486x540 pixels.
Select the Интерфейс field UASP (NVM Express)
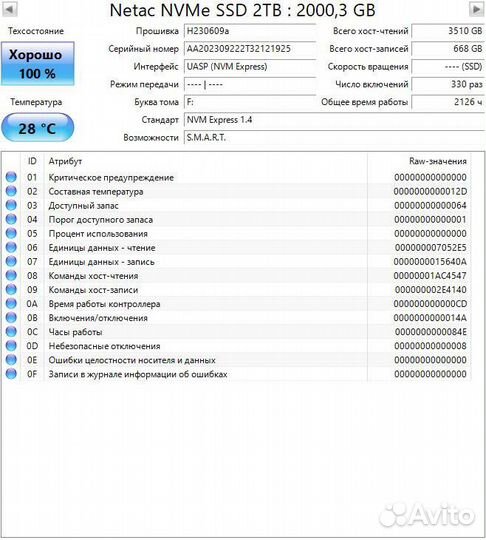click(250, 67)
